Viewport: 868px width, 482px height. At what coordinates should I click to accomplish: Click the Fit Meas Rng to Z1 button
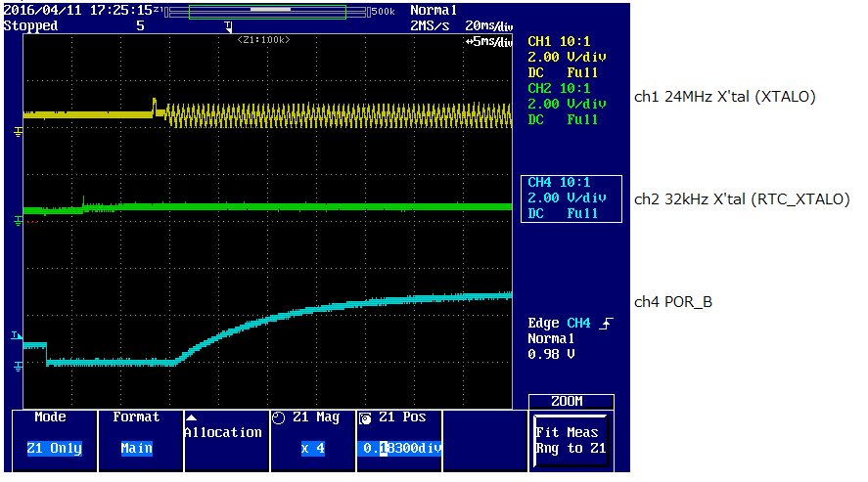571,441
